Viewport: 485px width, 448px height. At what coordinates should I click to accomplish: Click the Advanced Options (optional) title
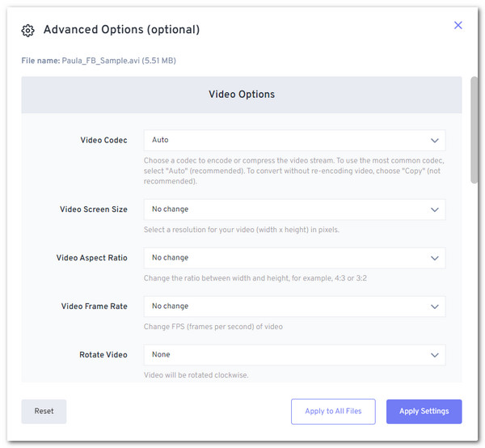[x=121, y=30]
